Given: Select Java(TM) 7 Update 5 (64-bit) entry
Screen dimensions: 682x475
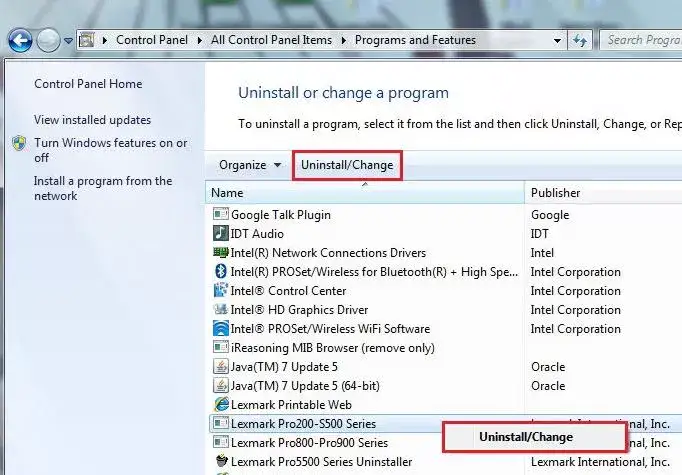Looking at the screenshot, I should [x=305, y=386].
